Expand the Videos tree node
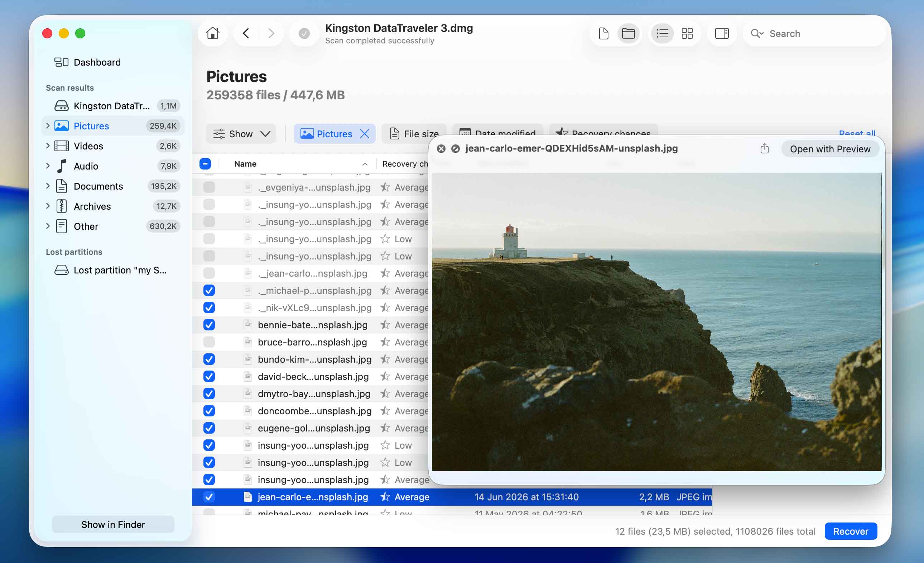The height and width of the screenshot is (563, 924). click(48, 145)
